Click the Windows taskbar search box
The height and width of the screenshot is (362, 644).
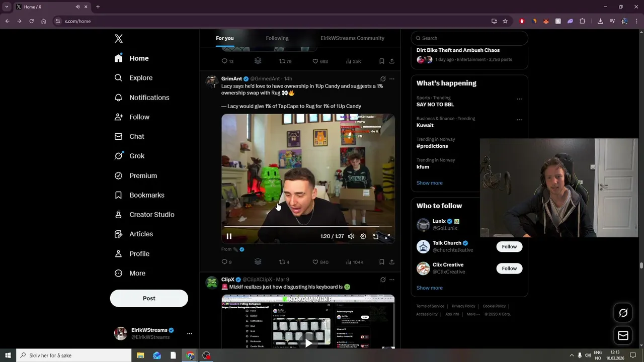pyautogui.click(x=74, y=355)
